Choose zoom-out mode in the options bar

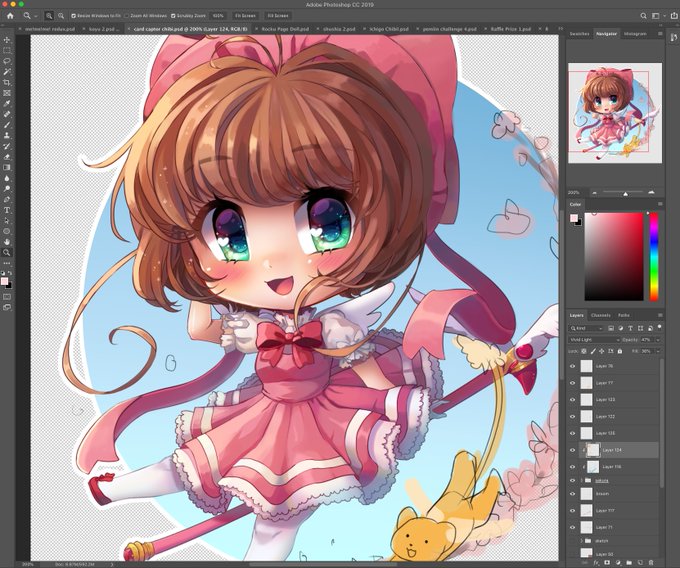tap(61, 16)
